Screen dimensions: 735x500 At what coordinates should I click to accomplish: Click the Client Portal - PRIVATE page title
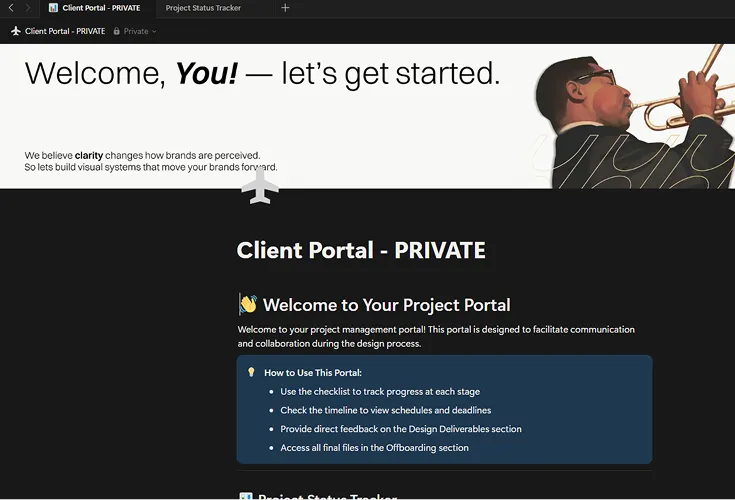[x=361, y=250]
